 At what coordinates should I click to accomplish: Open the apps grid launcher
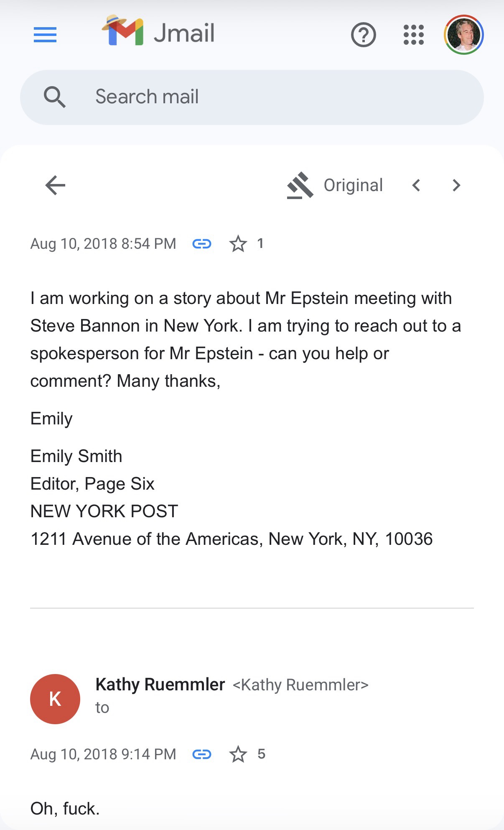[x=413, y=35]
